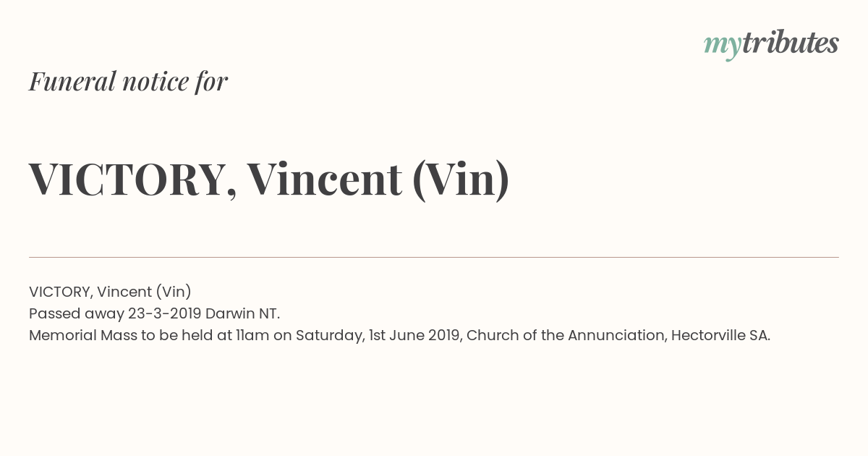Click "(Vin)" in the large bold title
Image resolution: width=868 pixels, height=456 pixels.
click(x=461, y=180)
